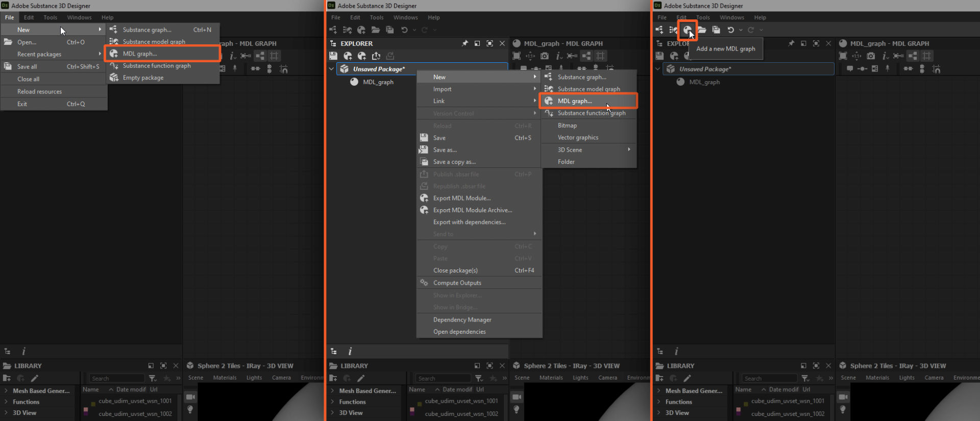Click Save all in the File menu
Image resolution: width=980 pixels, height=421 pixels.
coord(54,66)
